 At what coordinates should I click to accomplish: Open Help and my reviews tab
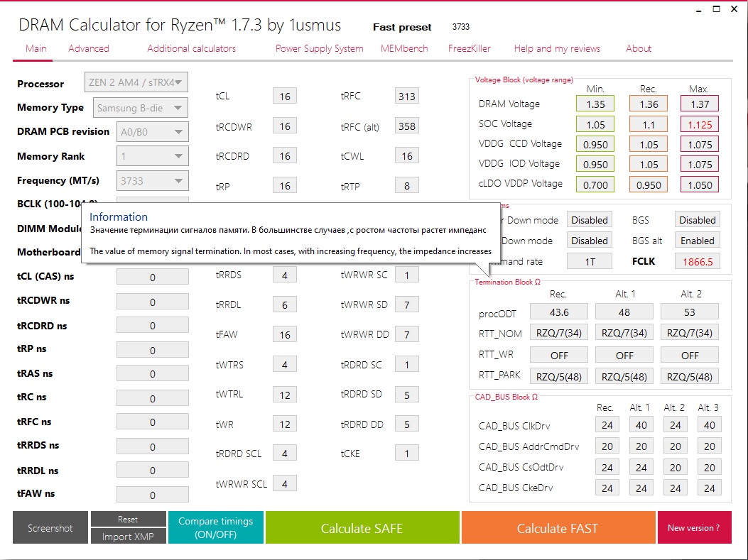[x=557, y=48]
